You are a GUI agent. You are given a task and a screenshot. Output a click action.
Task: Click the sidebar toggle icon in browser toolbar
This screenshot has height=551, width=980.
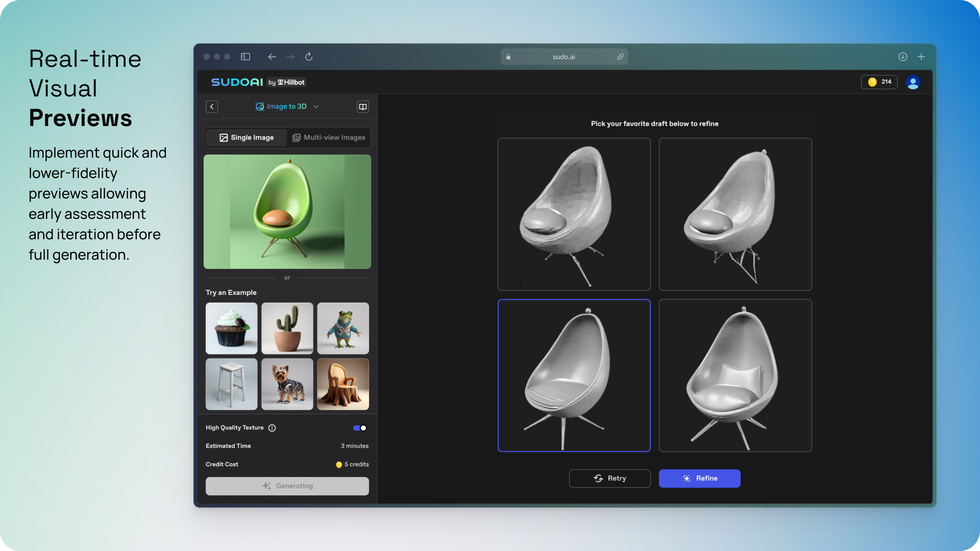[245, 57]
